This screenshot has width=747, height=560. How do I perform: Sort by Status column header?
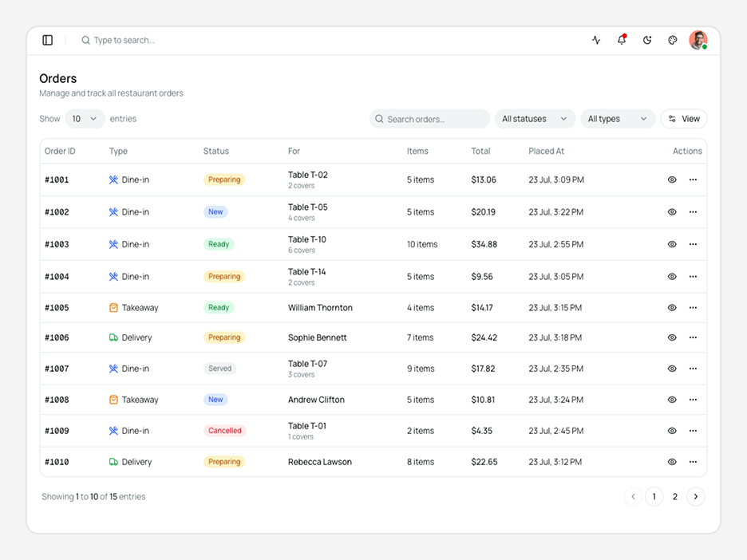(215, 151)
